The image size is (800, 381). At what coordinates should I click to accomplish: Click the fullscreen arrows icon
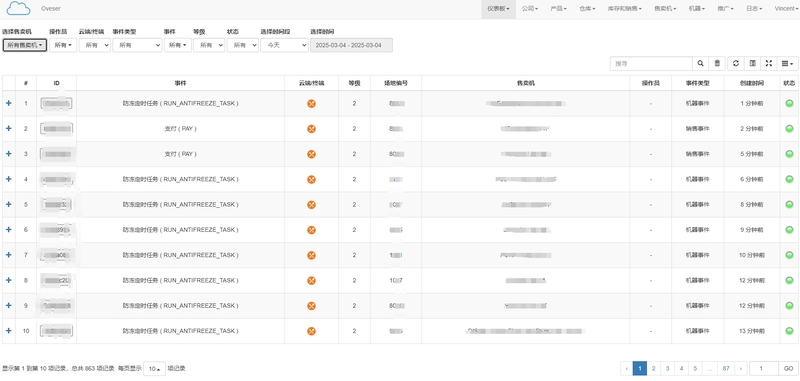click(769, 63)
